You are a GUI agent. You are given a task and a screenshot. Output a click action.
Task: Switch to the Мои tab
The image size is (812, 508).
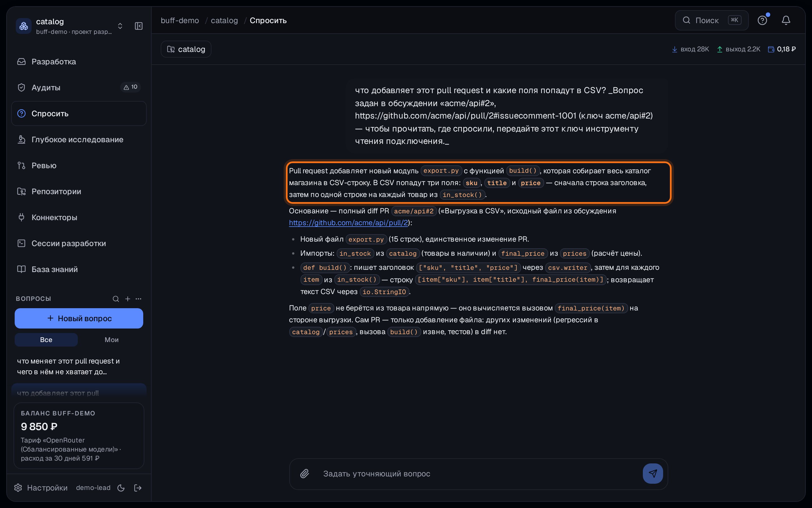click(111, 340)
